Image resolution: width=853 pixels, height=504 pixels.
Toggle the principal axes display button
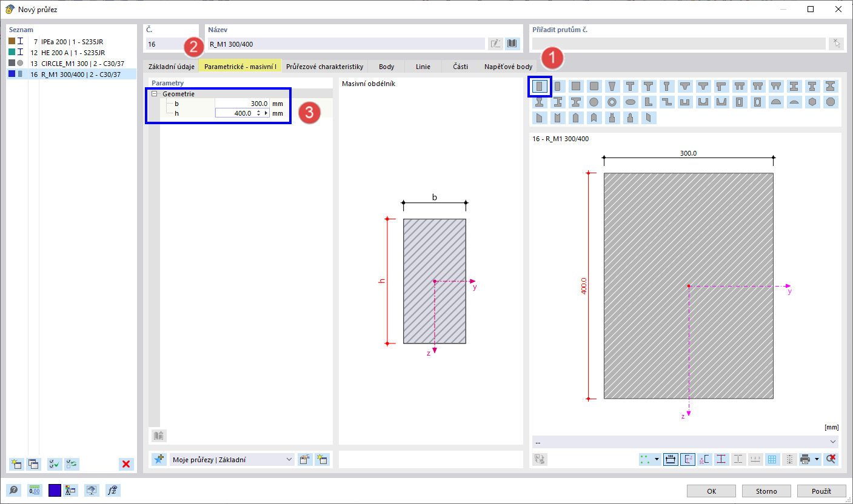687,459
